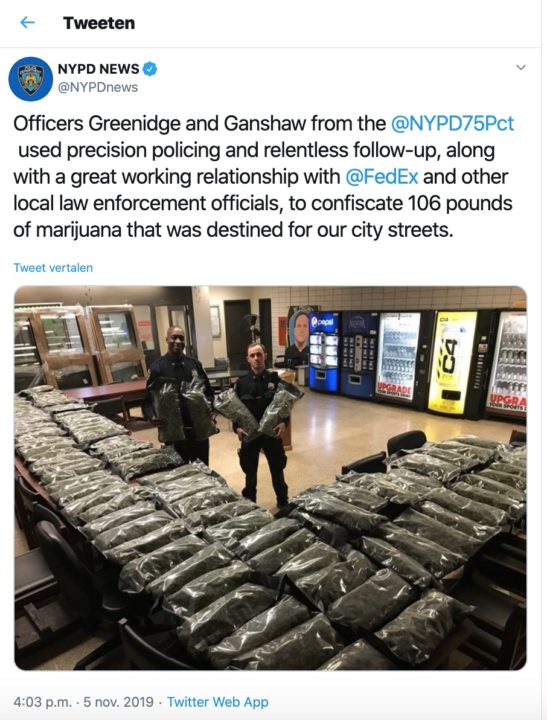The height and width of the screenshot is (720, 547).
Task: Click the officer on the right in photo
Action: tap(262, 422)
